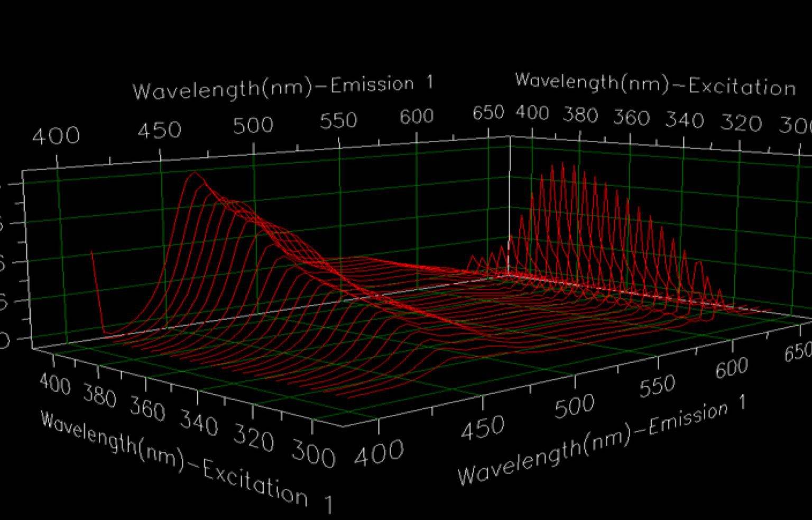812x520 pixels.
Task: Click the 380 tick label on bottom excitation axis
Action: click(x=100, y=396)
